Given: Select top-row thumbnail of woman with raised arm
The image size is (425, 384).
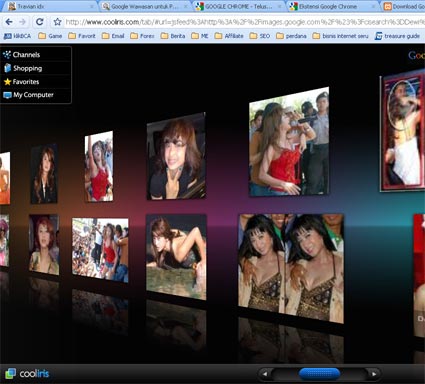Looking at the screenshot, I should [x=99, y=166].
